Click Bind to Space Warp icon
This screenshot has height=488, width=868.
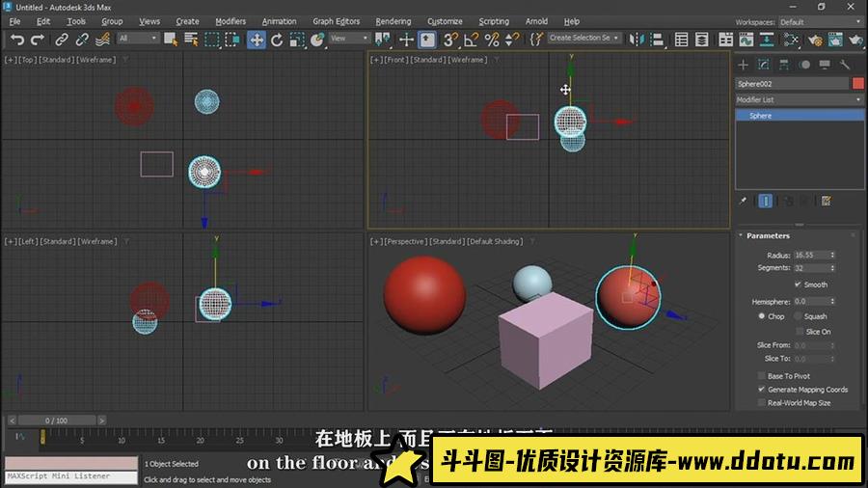102,40
